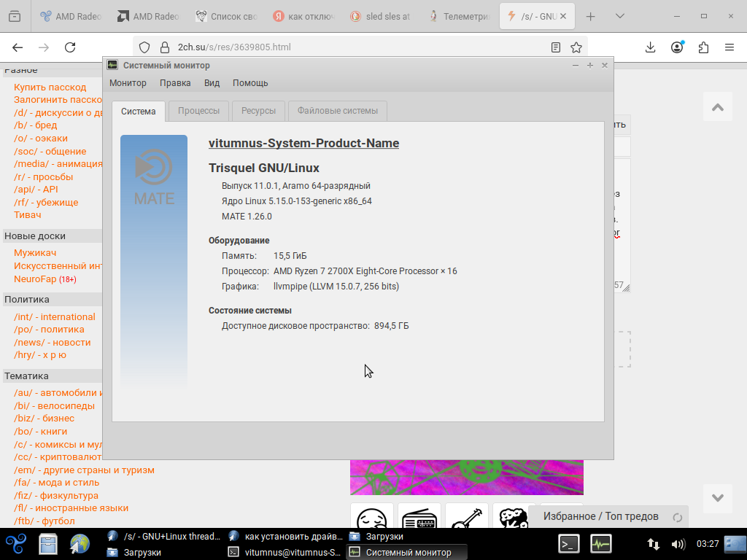Switch to vitumnus@vitumnus-S terminal task

coord(285,553)
